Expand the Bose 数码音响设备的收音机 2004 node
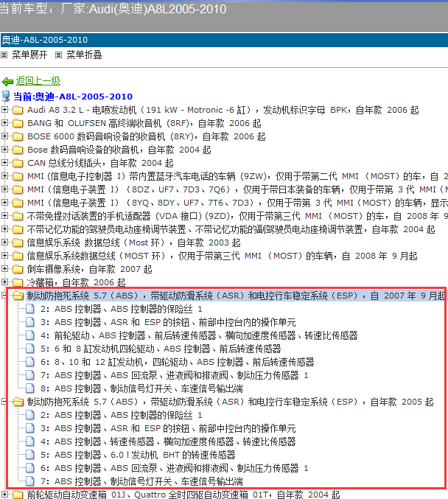The height and width of the screenshot is (499, 448). coord(4,149)
